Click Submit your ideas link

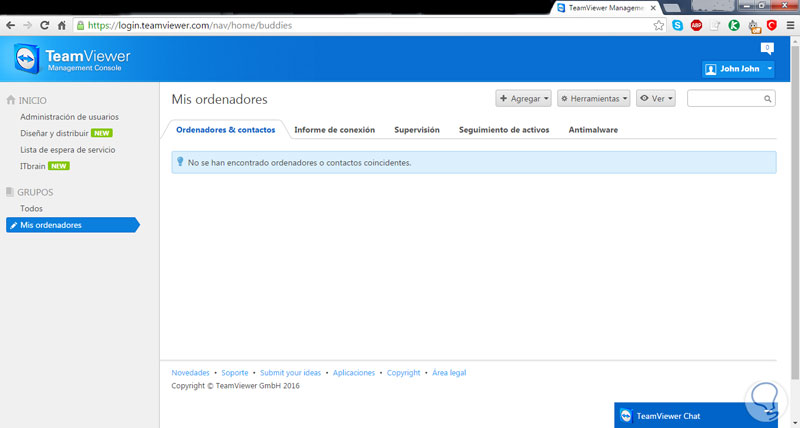click(x=290, y=373)
